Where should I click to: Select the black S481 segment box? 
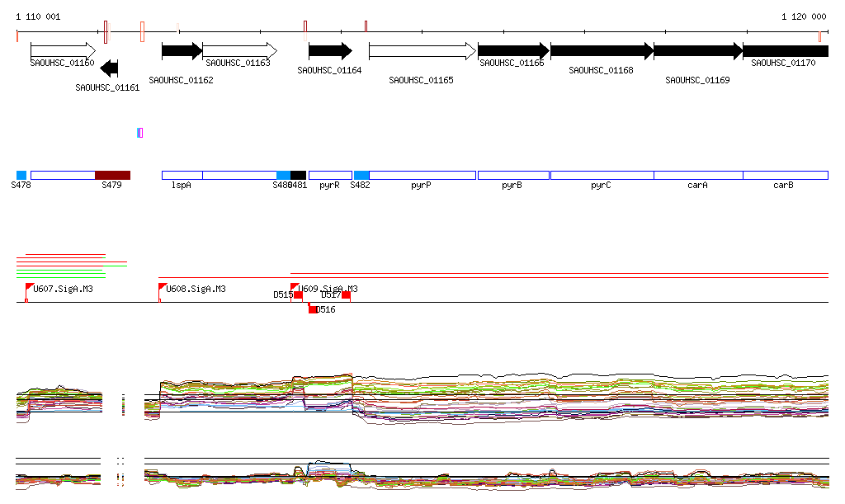click(298, 175)
